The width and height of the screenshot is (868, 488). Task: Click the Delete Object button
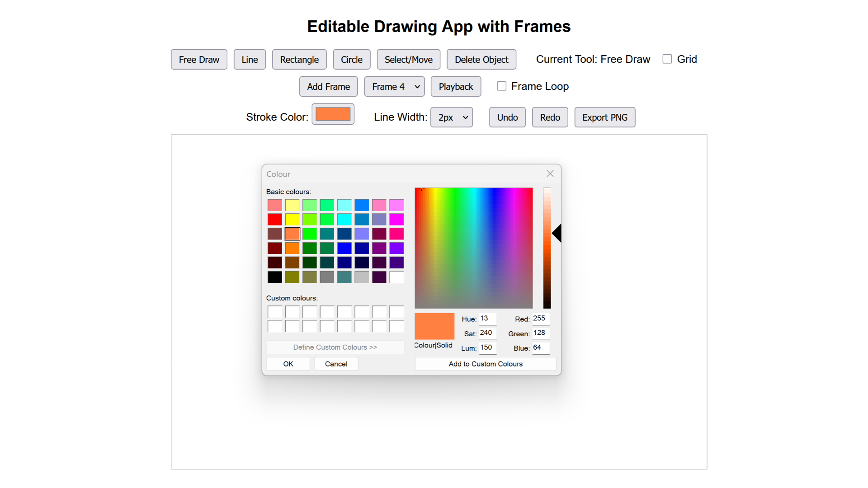[x=481, y=60]
